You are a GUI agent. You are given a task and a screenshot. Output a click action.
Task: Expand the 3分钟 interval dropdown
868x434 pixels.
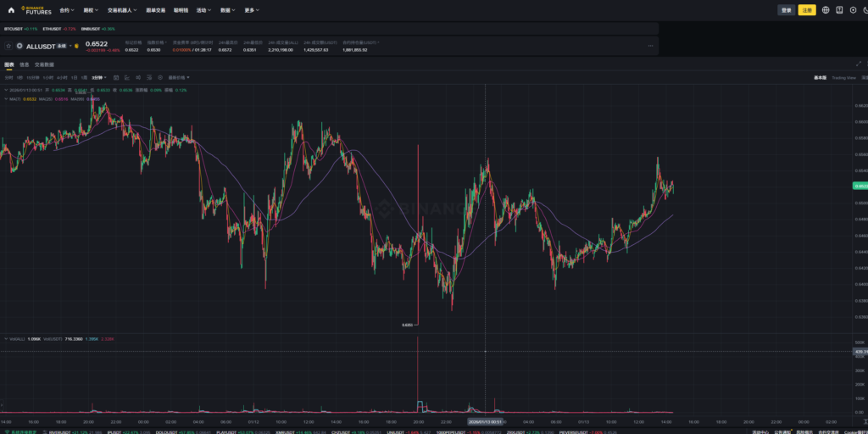coord(98,77)
